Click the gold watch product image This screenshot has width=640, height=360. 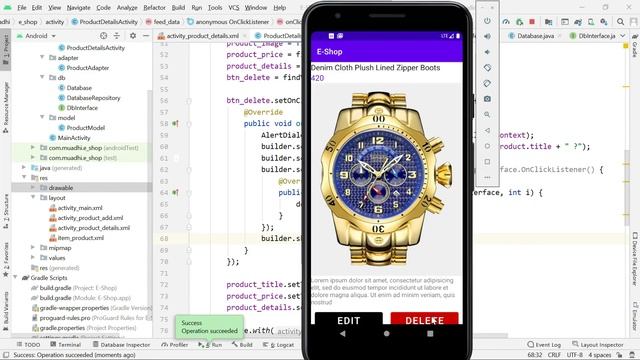(386, 179)
